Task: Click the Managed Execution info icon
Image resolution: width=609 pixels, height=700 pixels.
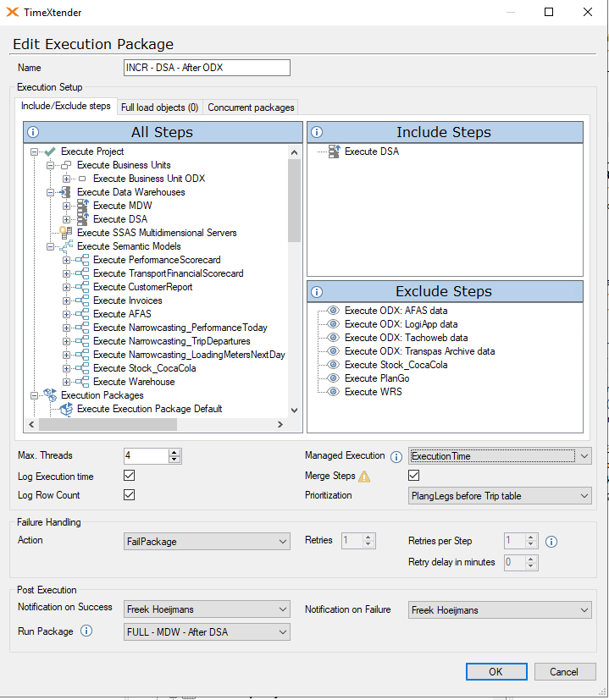Action: point(396,457)
